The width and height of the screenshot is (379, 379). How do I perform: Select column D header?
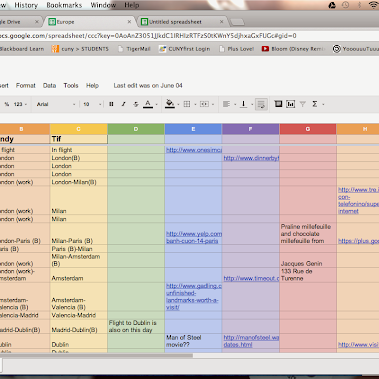[136, 129]
